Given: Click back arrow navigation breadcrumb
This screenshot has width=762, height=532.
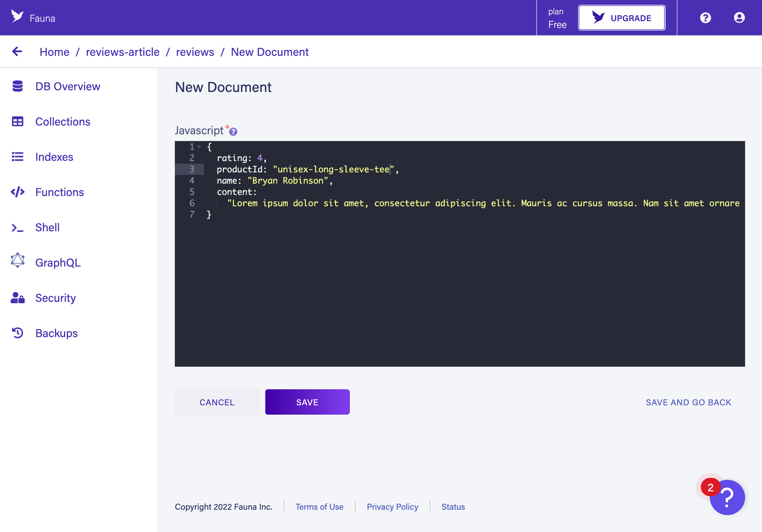Looking at the screenshot, I should click(17, 52).
